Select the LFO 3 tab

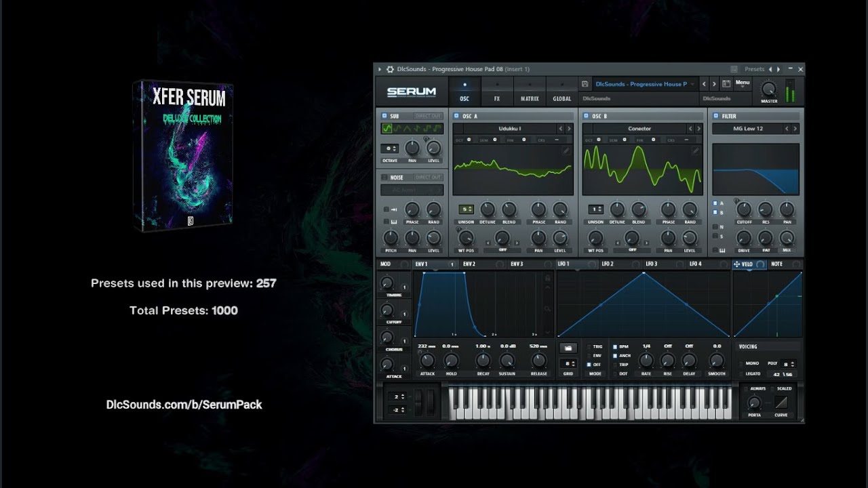click(663, 264)
